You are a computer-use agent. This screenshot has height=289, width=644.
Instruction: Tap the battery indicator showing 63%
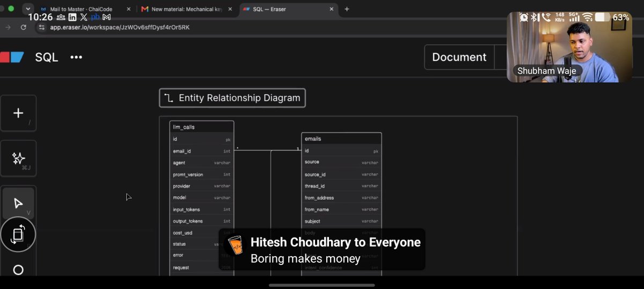[x=612, y=17]
